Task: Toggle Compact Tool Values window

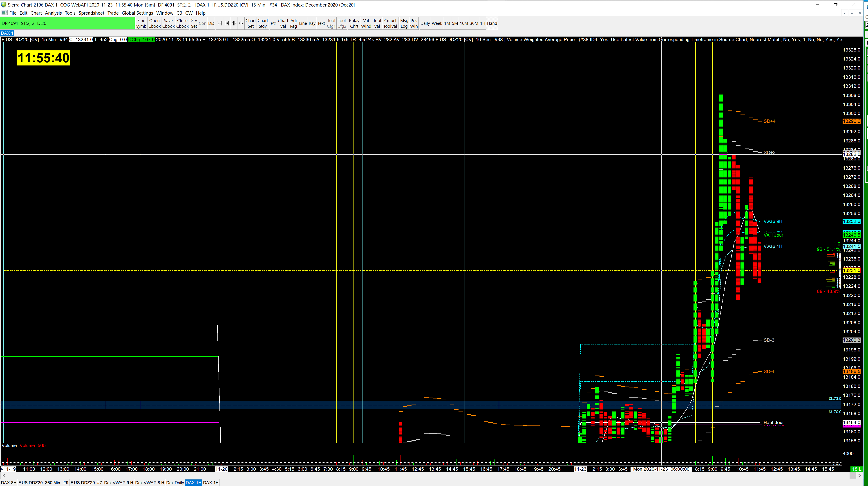Action: pos(390,23)
